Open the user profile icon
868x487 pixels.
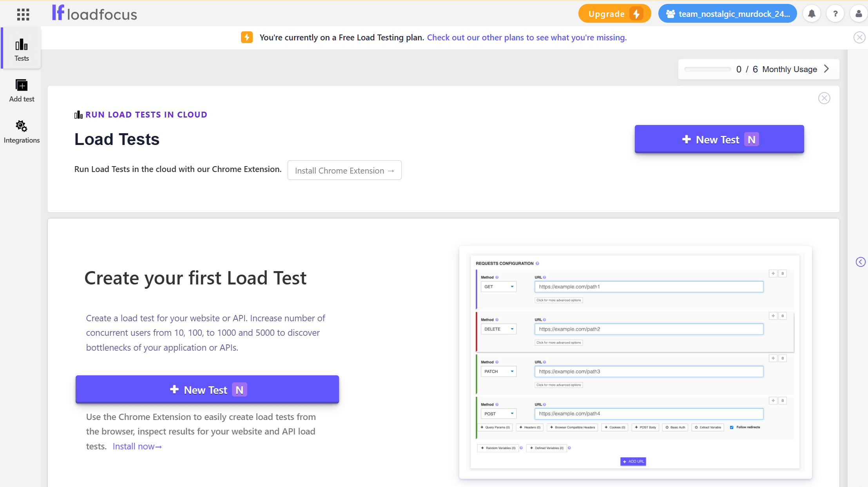[858, 14]
